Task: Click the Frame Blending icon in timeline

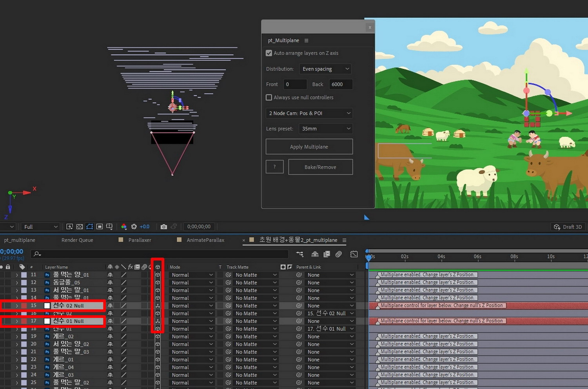Action: click(327, 254)
